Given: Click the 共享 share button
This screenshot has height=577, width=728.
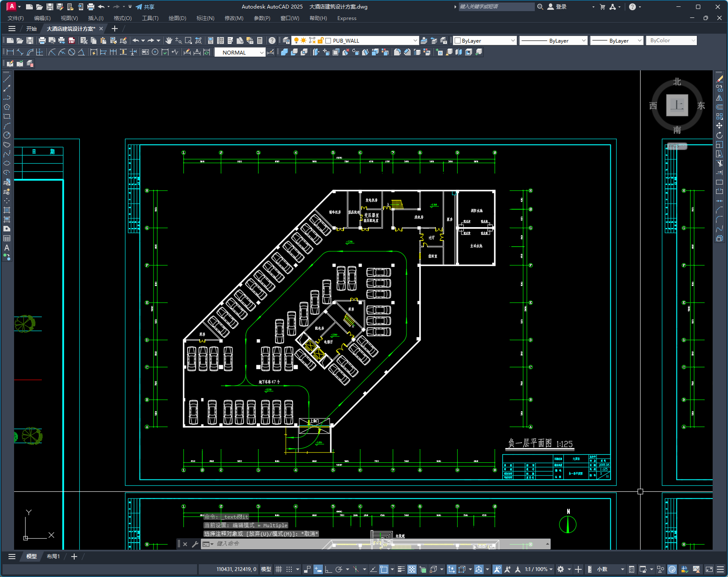Looking at the screenshot, I should click(x=145, y=7).
